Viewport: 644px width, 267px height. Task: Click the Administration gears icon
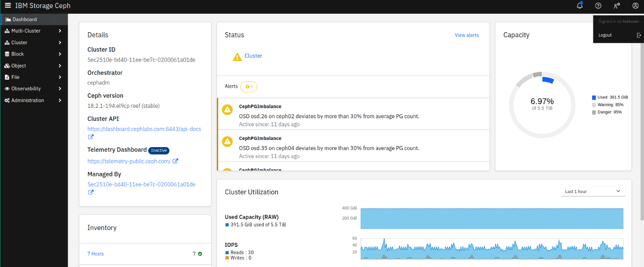pyautogui.click(x=7, y=101)
